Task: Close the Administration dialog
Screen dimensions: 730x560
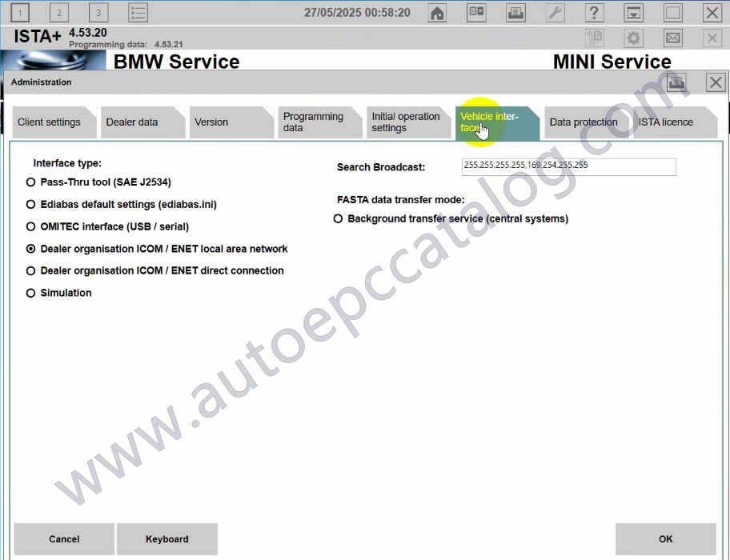Action: (x=716, y=82)
